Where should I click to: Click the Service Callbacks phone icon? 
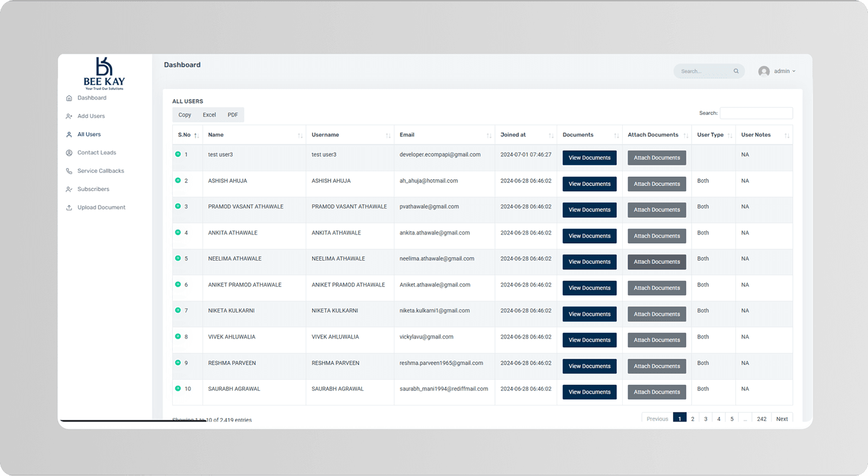coord(69,171)
